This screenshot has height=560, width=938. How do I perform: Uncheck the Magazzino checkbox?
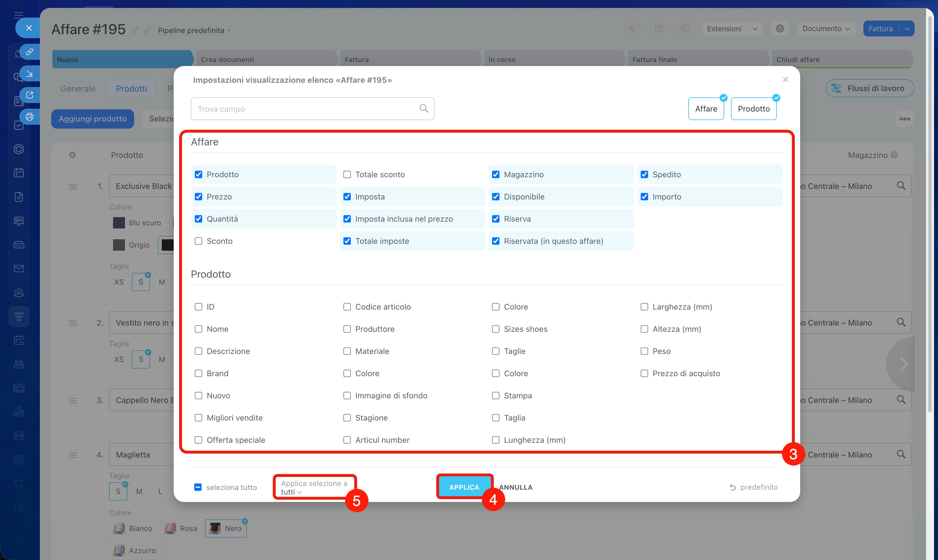[x=496, y=174]
